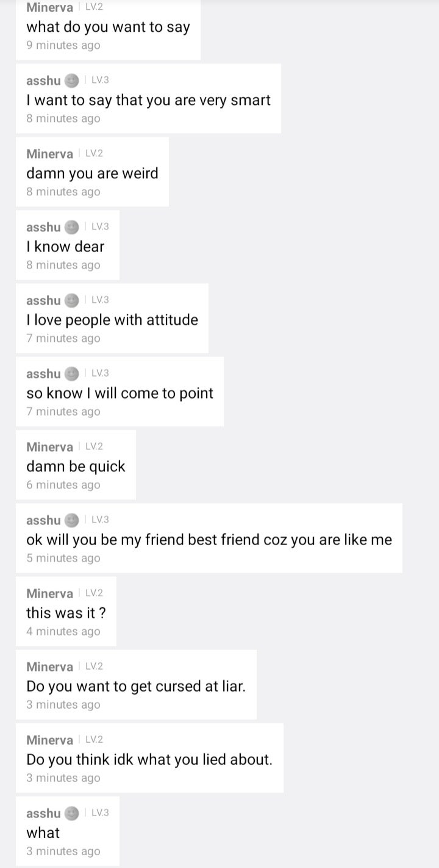The width and height of the screenshot is (439, 868).
Task: Tap the "I want to say that you are very smart" message
Action: click(x=148, y=100)
